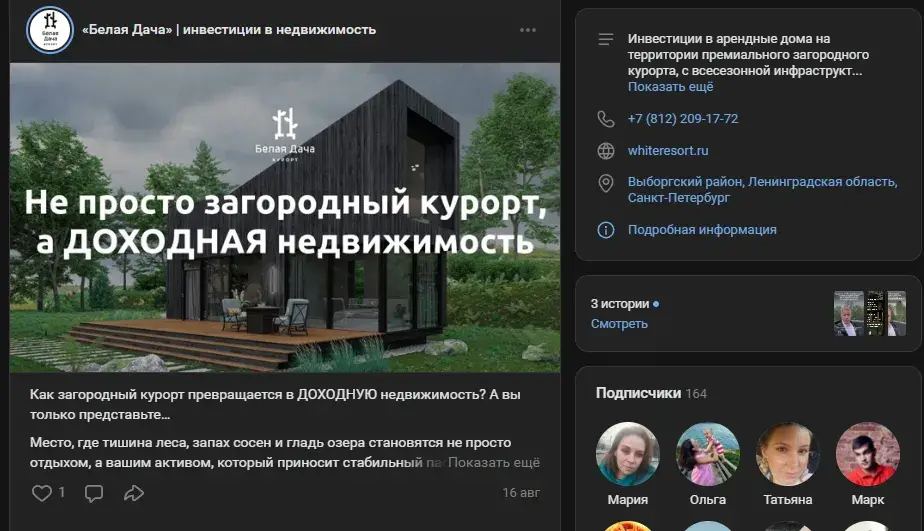Click the 3 истории heading
This screenshot has height=531, width=924.
click(620, 304)
